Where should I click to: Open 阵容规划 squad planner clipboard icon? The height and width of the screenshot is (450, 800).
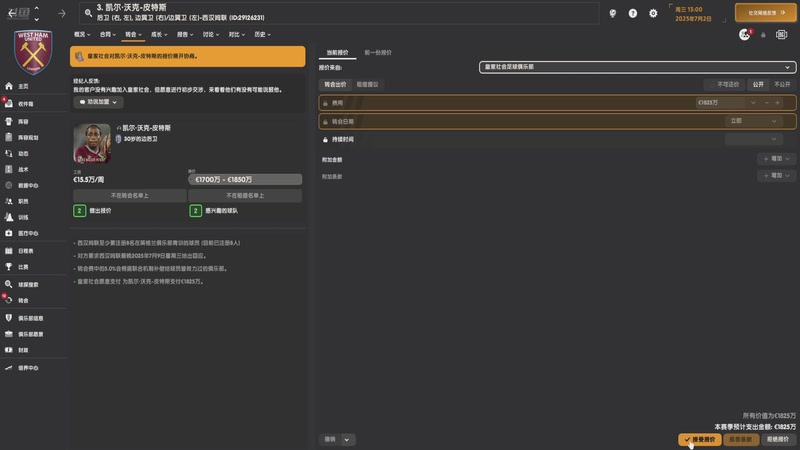coord(9,137)
